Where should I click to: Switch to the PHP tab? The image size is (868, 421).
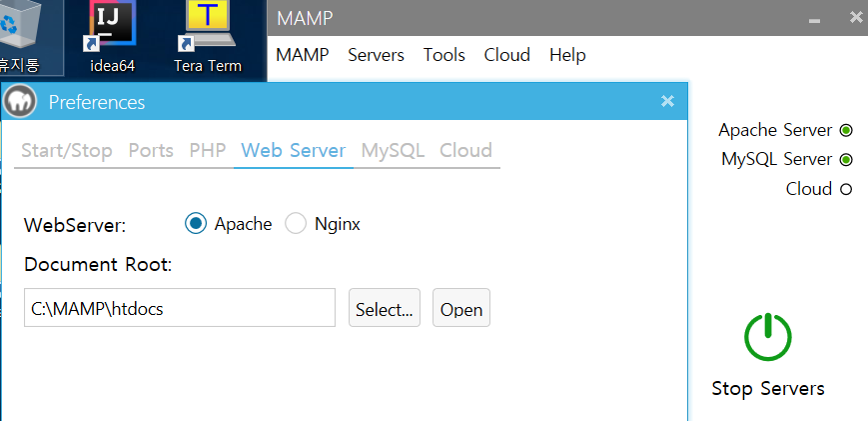(x=208, y=151)
